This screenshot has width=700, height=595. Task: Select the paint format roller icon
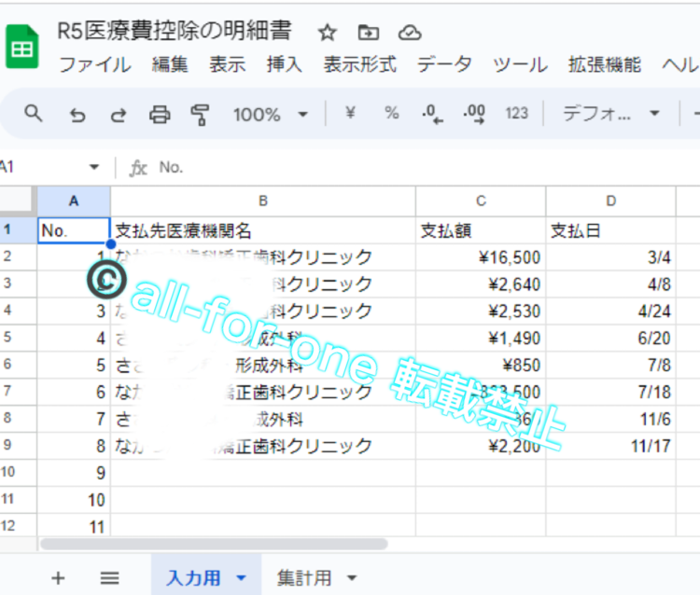coord(200,115)
